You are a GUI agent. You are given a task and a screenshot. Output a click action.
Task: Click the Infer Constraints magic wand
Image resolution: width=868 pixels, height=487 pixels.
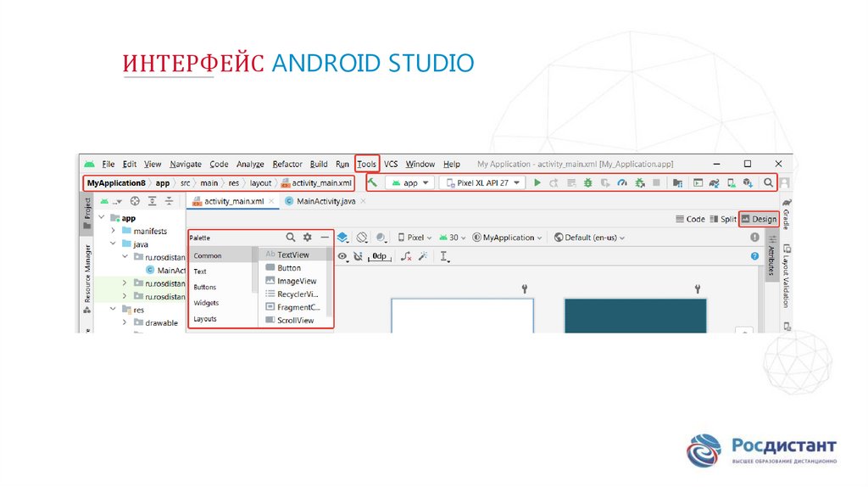[422, 255]
